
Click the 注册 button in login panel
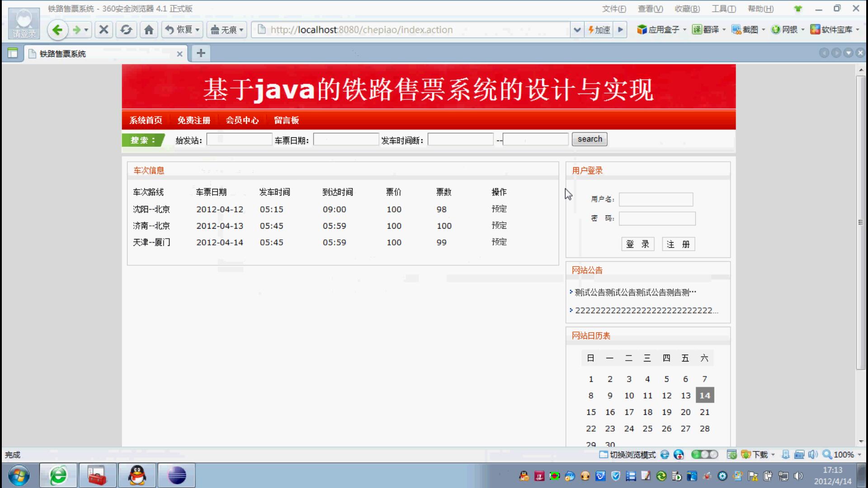678,244
